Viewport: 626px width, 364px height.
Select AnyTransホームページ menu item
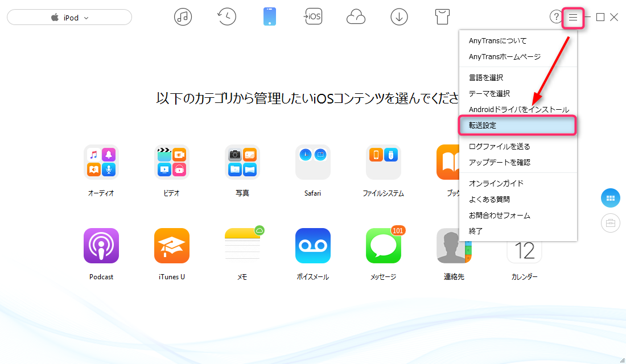pos(518,57)
